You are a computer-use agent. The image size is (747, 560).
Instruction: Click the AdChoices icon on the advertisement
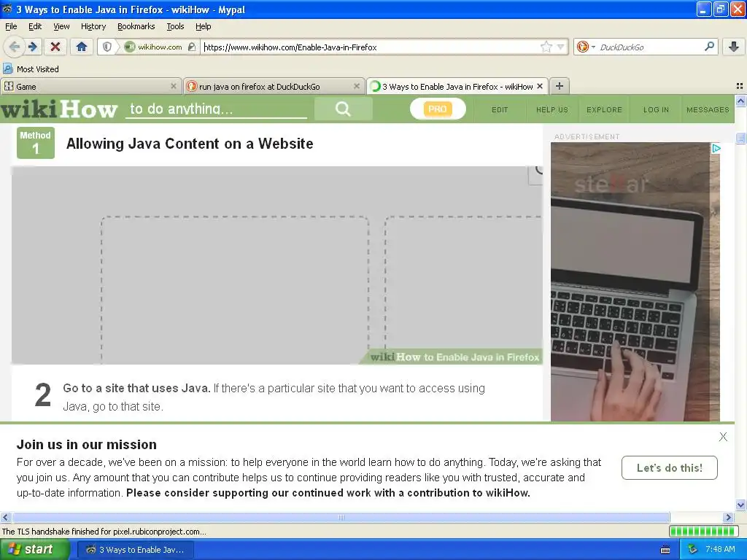point(716,148)
